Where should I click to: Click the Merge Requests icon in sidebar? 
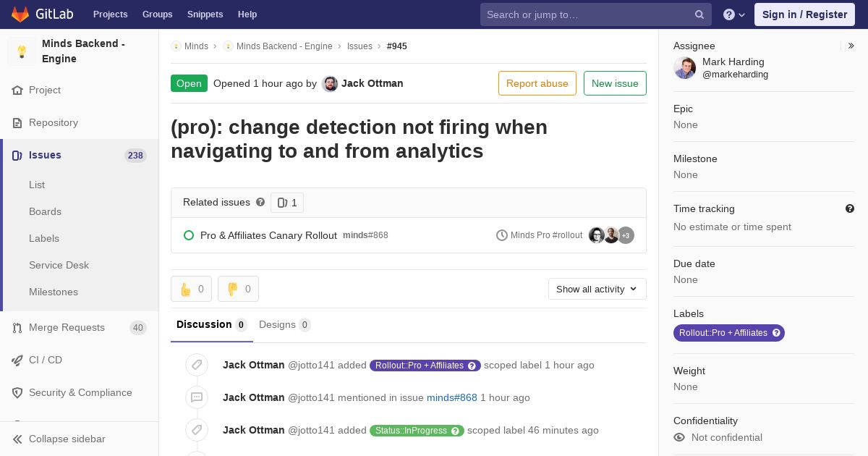(x=17, y=328)
